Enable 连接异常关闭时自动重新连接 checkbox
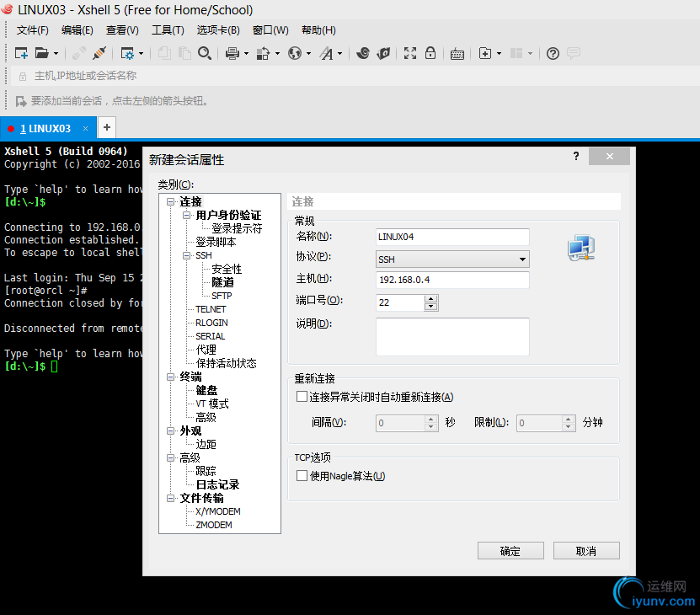 [302, 397]
